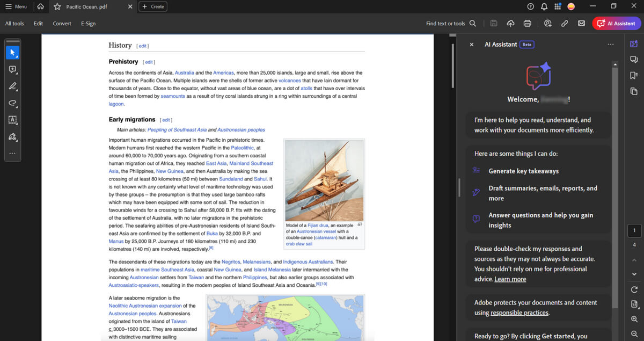Image resolution: width=644 pixels, height=341 pixels.
Task: Launch the AI Assistant
Action: click(616, 23)
